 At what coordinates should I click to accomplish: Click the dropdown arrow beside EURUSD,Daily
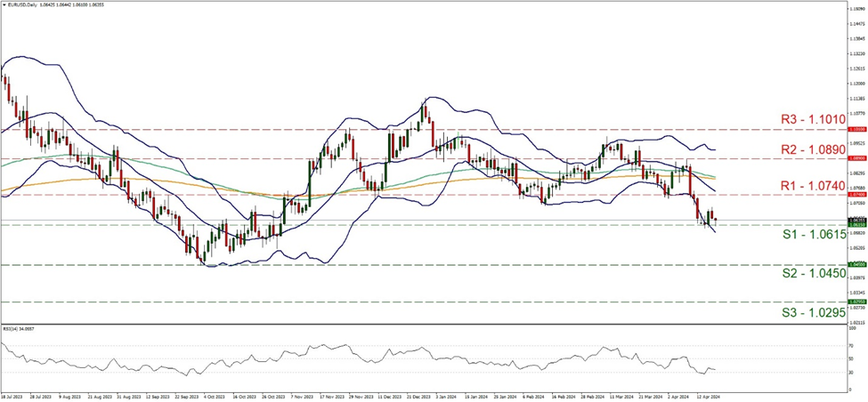[4, 4]
